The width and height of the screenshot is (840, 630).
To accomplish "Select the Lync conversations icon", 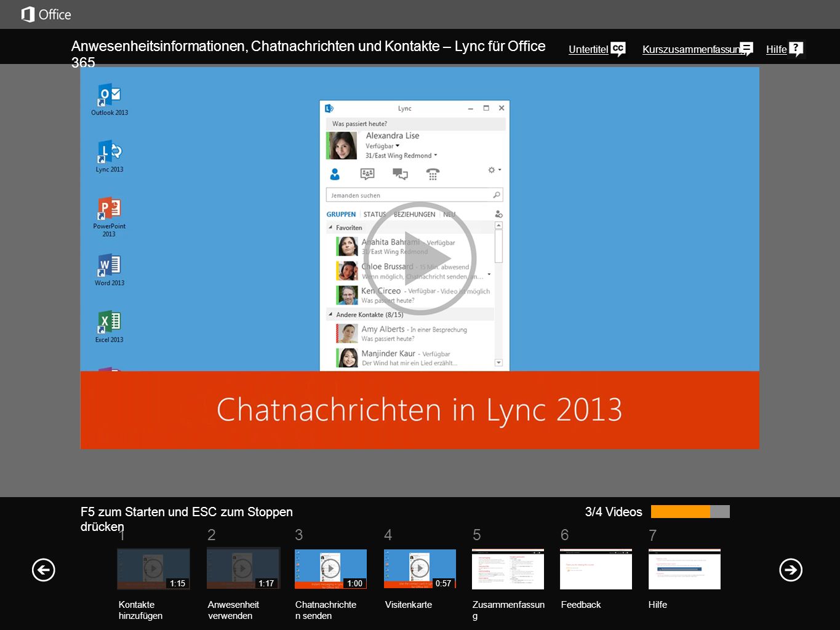I will point(400,174).
